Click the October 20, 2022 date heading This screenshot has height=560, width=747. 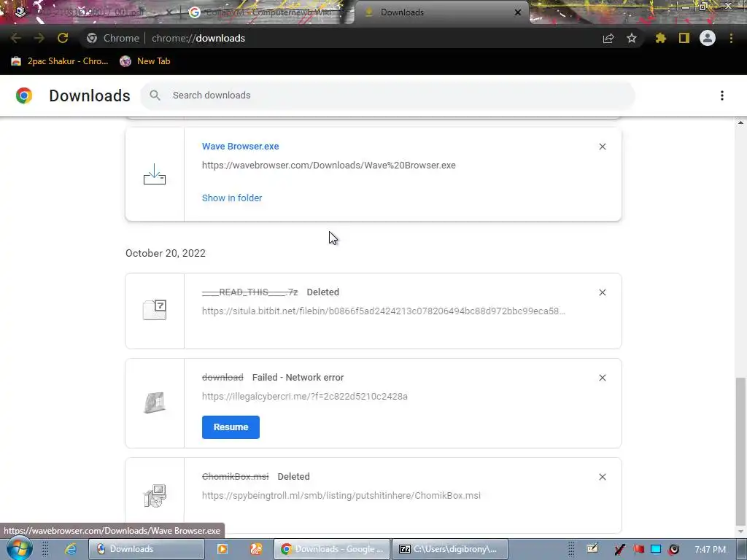click(x=166, y=253)
